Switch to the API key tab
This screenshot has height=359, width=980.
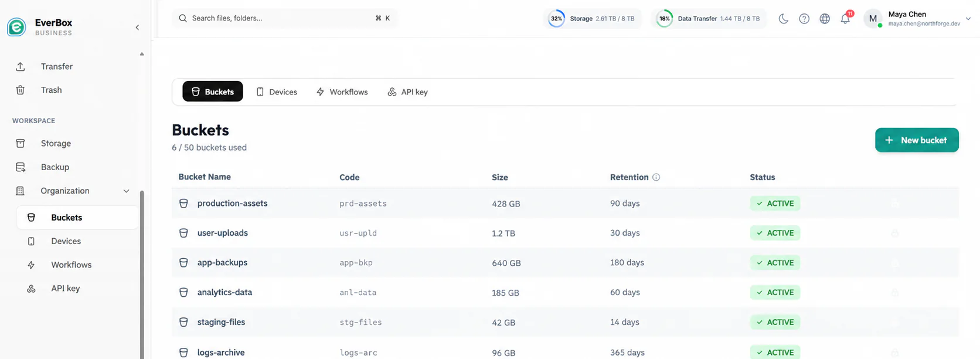tap(408, 92)
